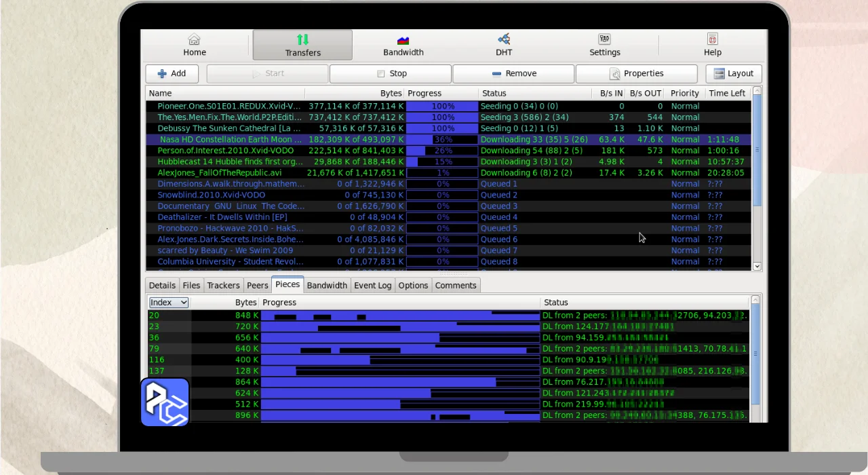The image size is (868, 475).
Task: Switch to the Trackers tab
Action: [223, 286]
